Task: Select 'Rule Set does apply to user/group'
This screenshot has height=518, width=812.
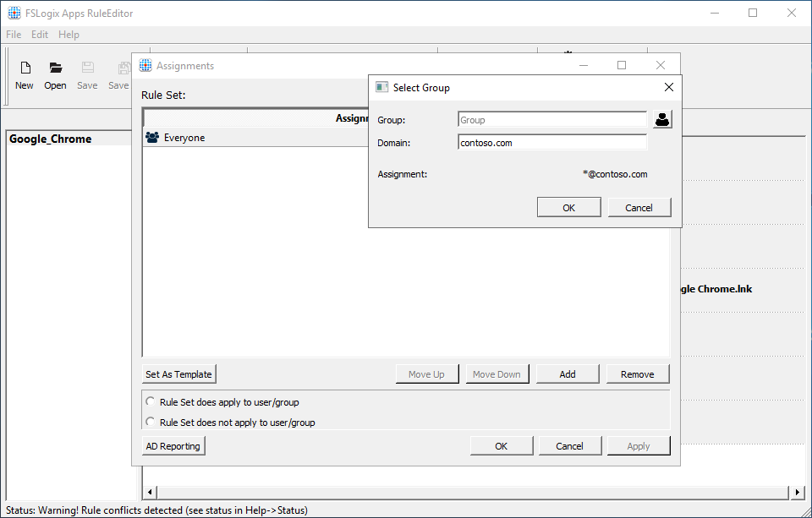Action: pyautogui.click(x=150, y=402)
